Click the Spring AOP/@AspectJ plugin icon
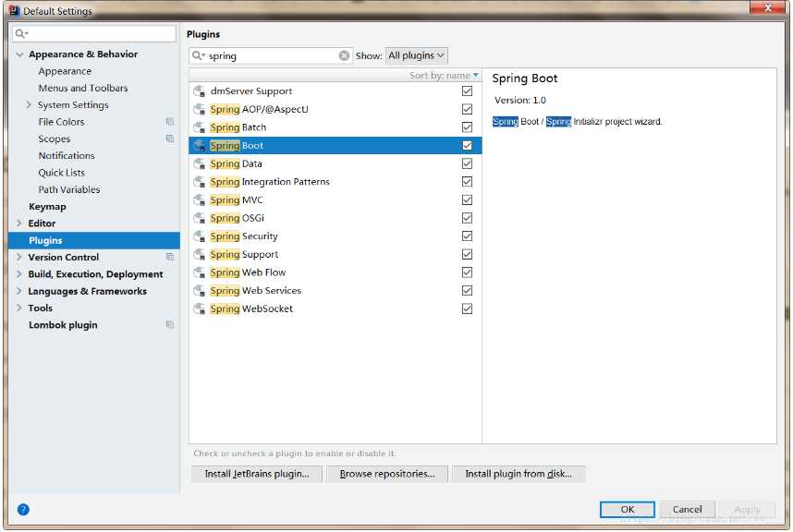The width and height of the screenshot is (793, 532). coord(200,110)
